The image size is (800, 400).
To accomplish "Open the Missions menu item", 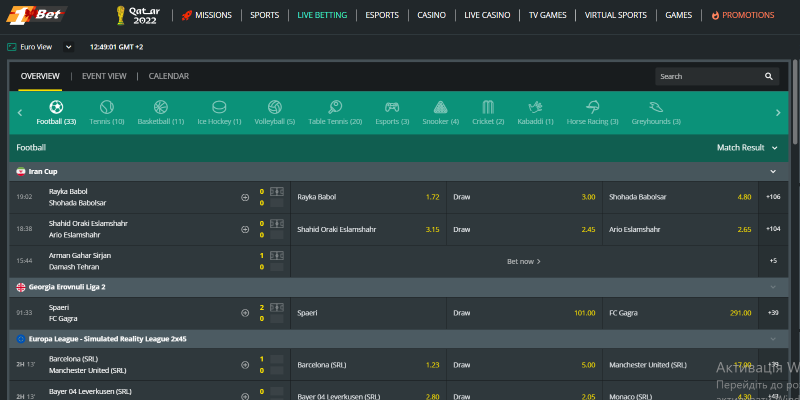I will point(207,15).
